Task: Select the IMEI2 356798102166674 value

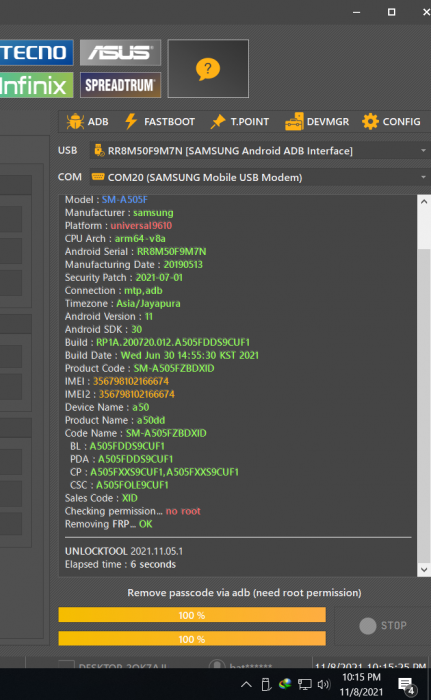Action: [x=137, y=394]
